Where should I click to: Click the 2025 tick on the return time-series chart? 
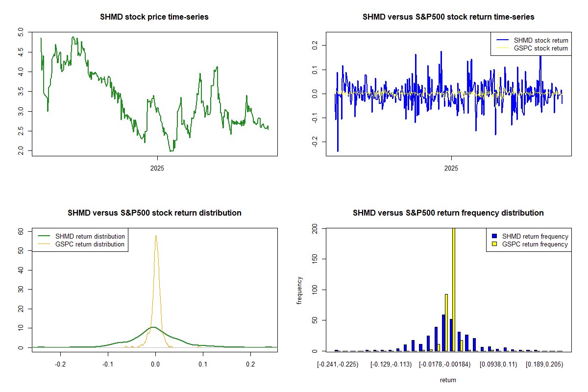451,168
